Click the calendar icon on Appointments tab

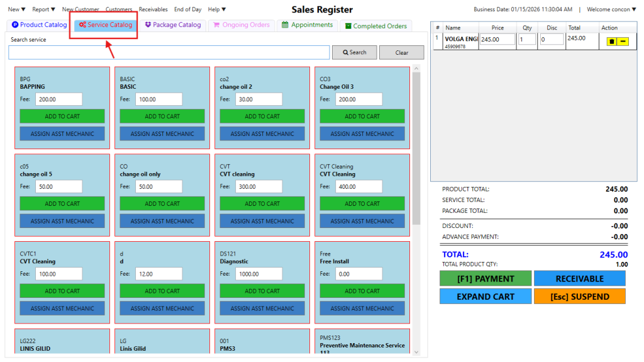pyautogui.click(x=285, y=25)
